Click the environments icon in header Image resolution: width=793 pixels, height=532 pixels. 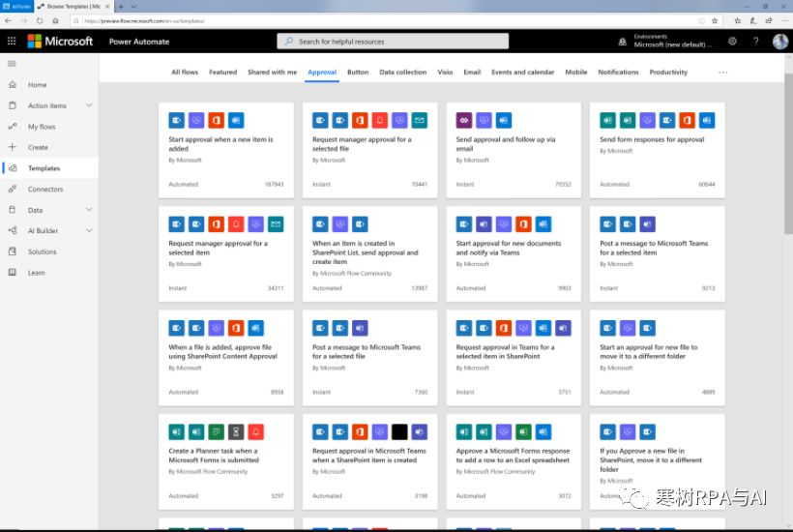(x=623, y=42)
